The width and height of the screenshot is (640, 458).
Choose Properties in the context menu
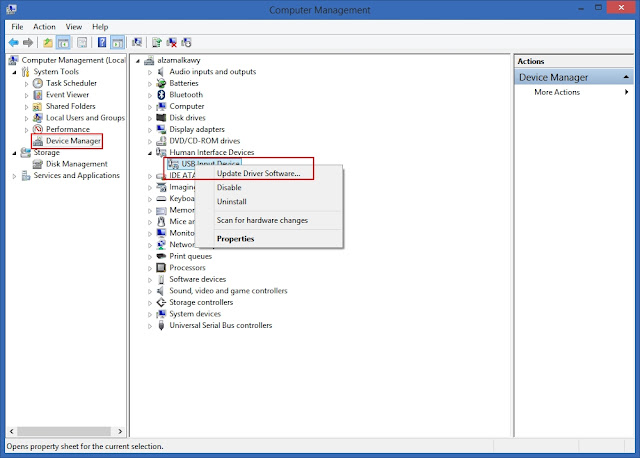(269, 239)
